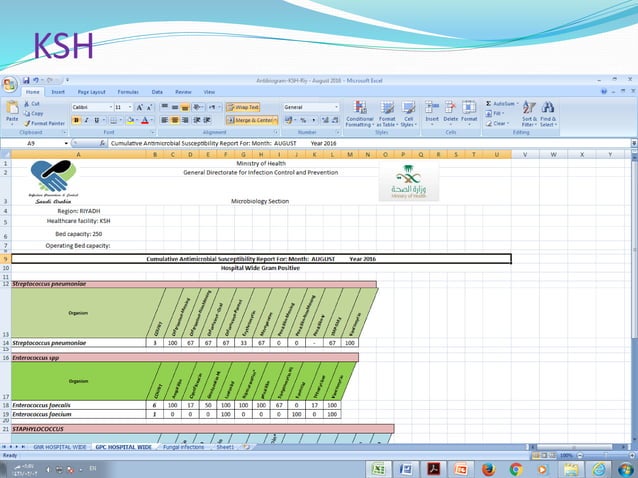Toggle the Wrap Text button

point(242,107)
